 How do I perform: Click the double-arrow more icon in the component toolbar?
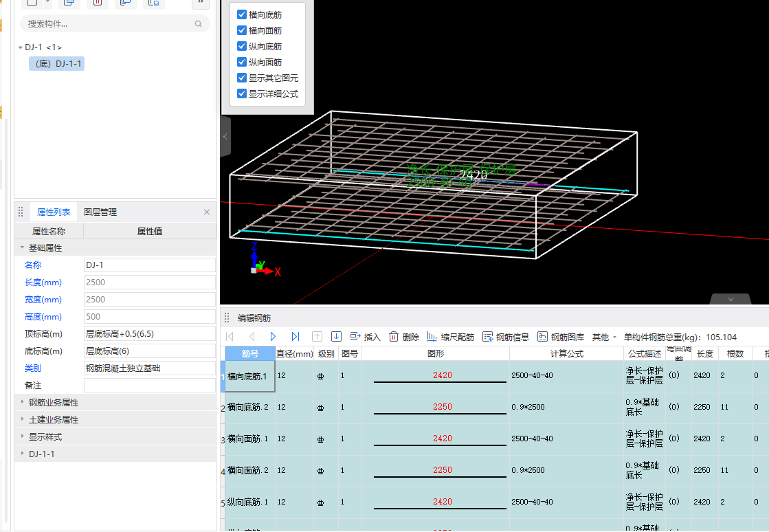pos(201,3)
